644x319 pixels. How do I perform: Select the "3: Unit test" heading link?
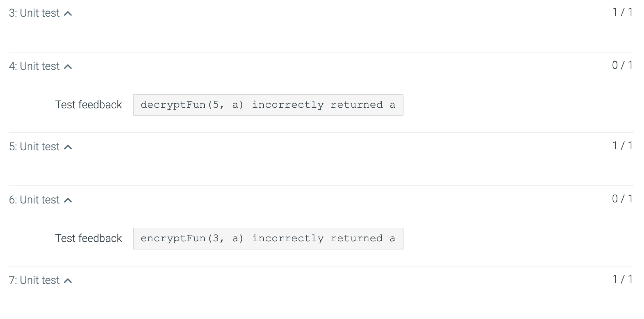tap(34, 13)
